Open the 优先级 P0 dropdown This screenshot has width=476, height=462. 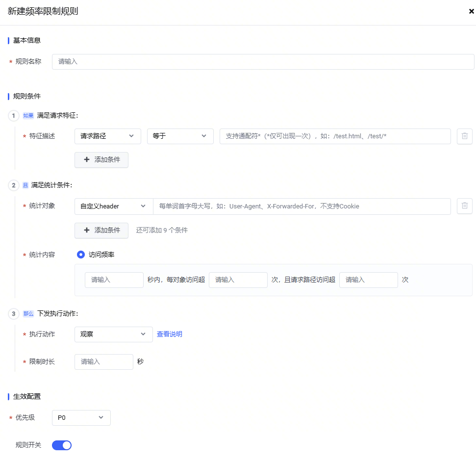click(81, 418)
